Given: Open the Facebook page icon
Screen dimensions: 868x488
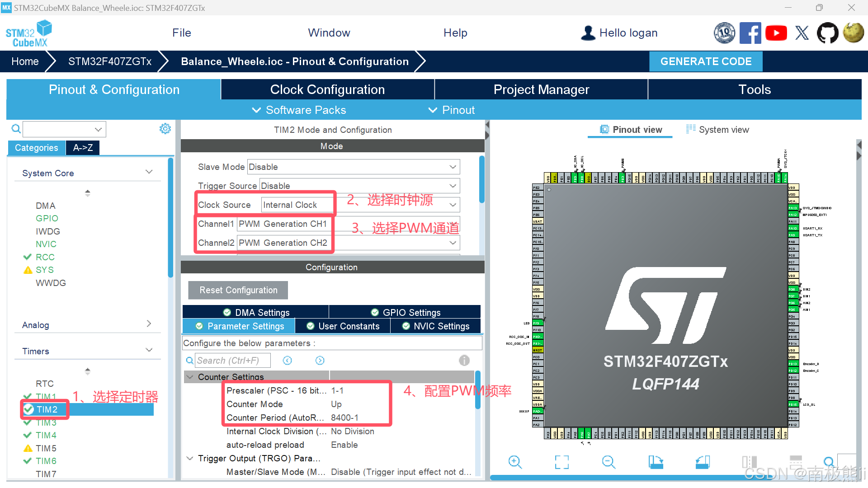Looking at the screenshot, I should (x=750, y=33).
